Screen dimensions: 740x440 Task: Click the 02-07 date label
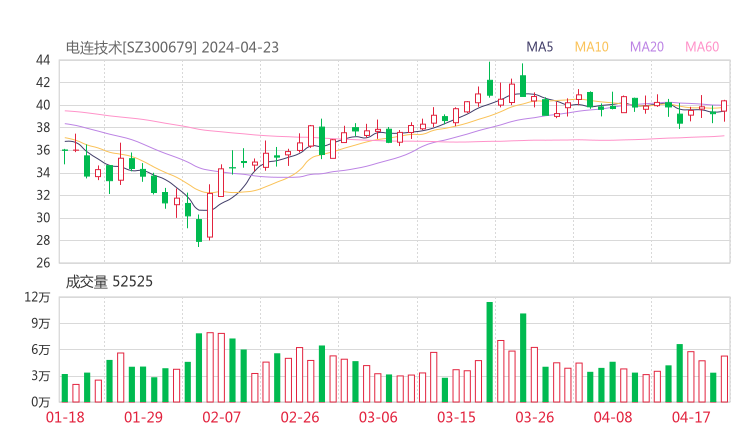(221, 417)
